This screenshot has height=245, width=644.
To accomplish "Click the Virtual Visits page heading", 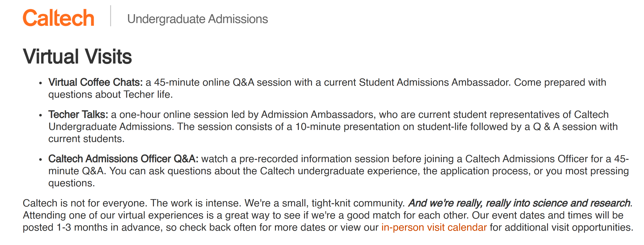I will click(77, 56).
